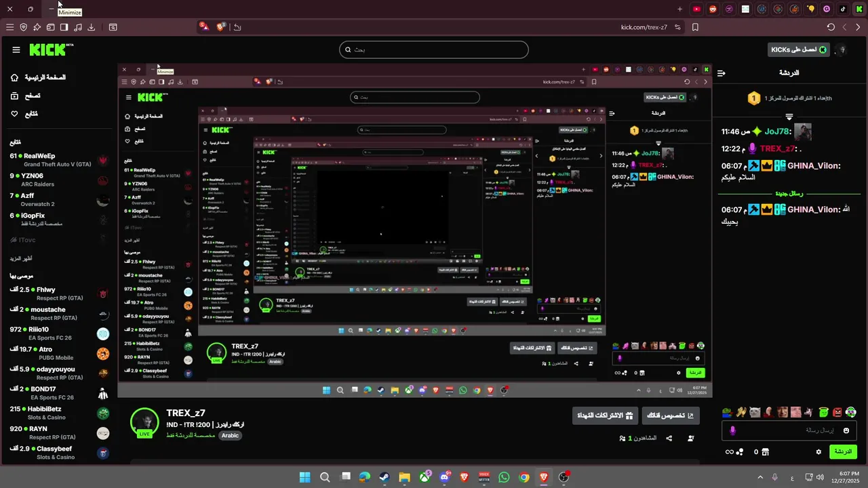
Task: Click the kick.com/trex-z7 address bar
Action: (x=644, y=27)
